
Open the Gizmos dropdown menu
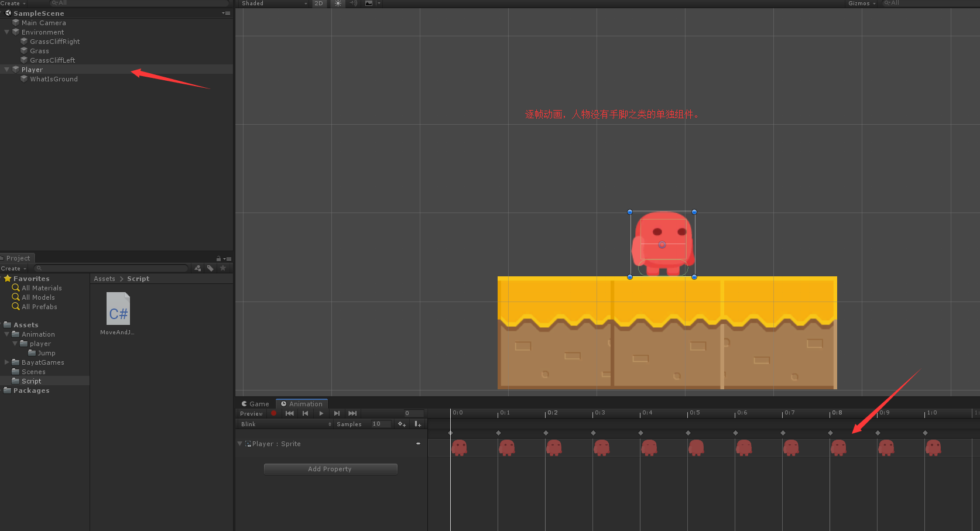(x=862, y=4)
